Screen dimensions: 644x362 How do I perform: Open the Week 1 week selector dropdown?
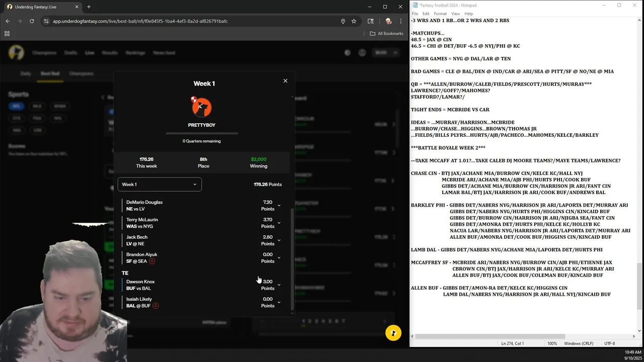pos(159,185)
